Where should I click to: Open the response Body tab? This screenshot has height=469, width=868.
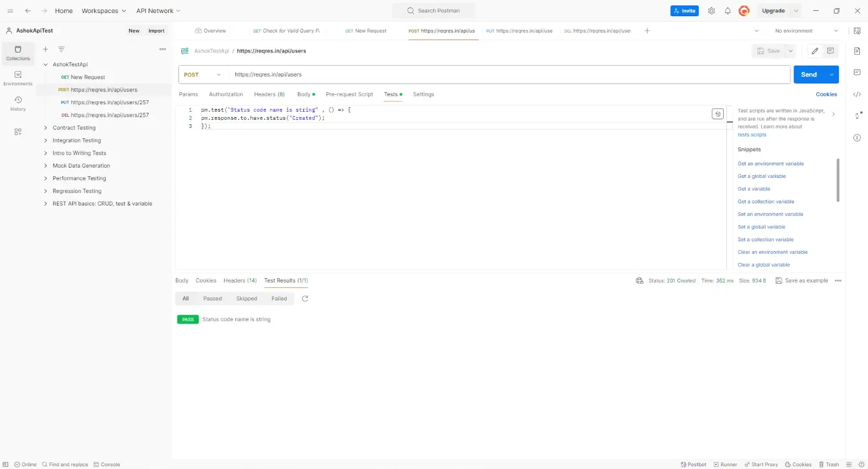coord(182,281)
